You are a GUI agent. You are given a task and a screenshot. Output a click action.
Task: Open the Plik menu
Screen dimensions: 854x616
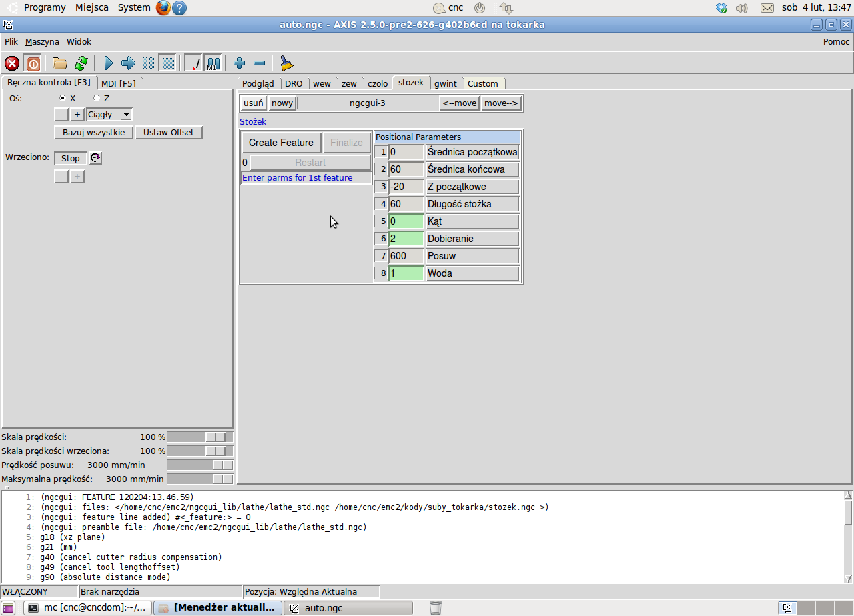point(11,41)
